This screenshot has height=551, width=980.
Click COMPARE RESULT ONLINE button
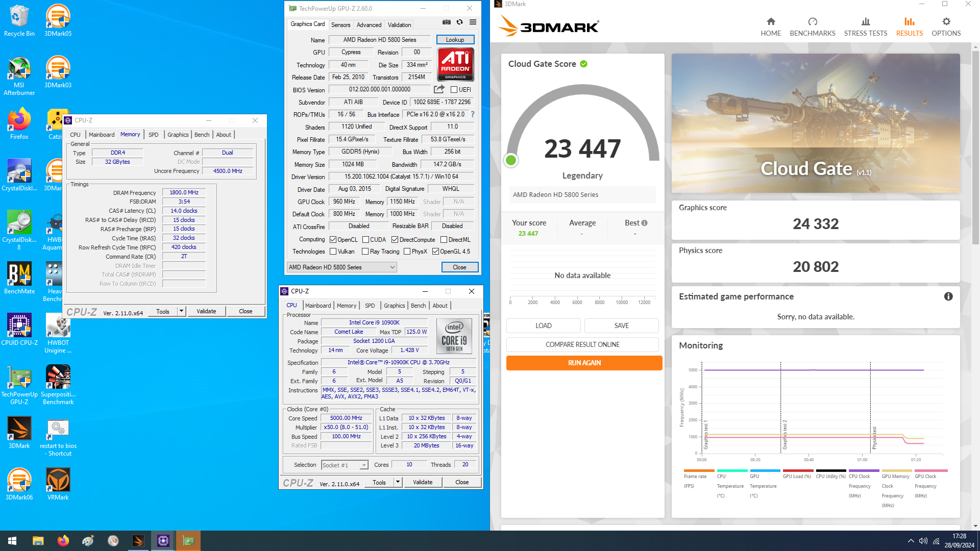click(x=582, y=344)
